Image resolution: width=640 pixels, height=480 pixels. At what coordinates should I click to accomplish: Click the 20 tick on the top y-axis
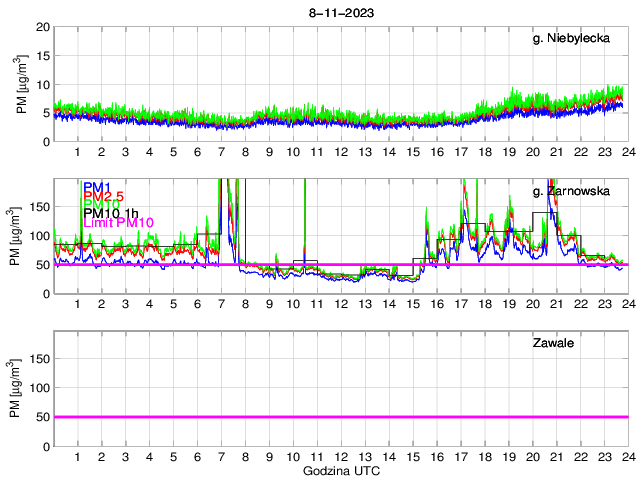43,27
